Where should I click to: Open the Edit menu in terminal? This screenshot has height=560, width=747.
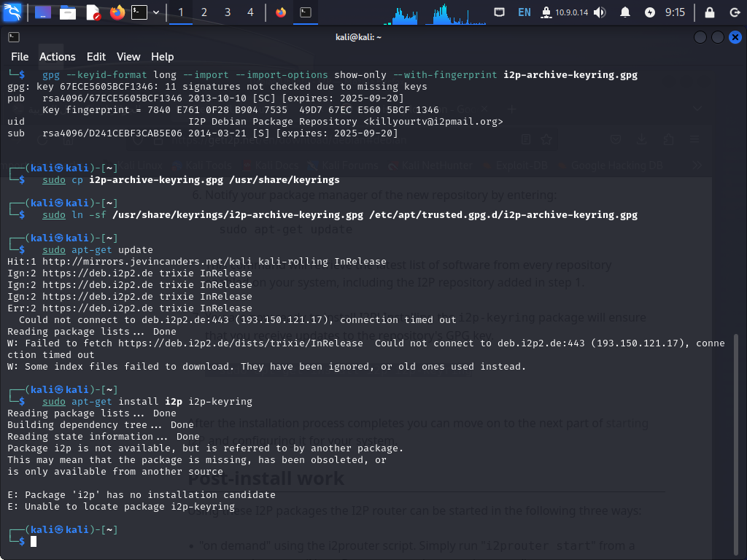(96, 57)
